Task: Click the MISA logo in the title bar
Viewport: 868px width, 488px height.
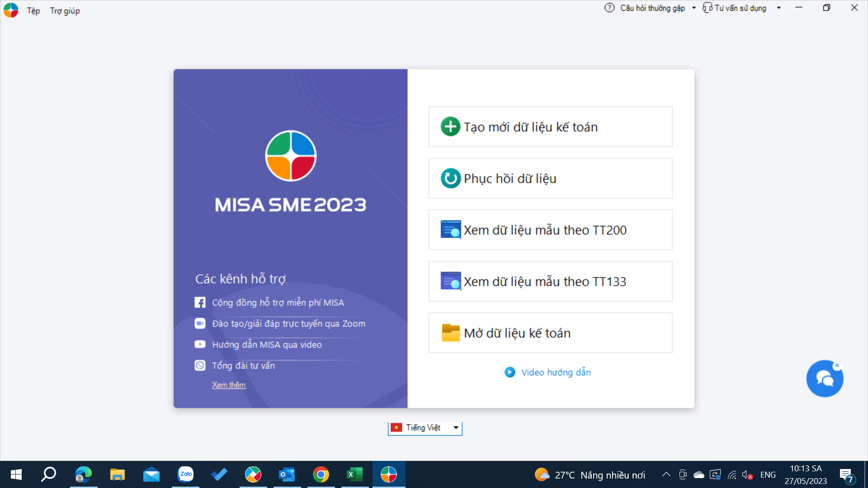Action: [11, 10]
